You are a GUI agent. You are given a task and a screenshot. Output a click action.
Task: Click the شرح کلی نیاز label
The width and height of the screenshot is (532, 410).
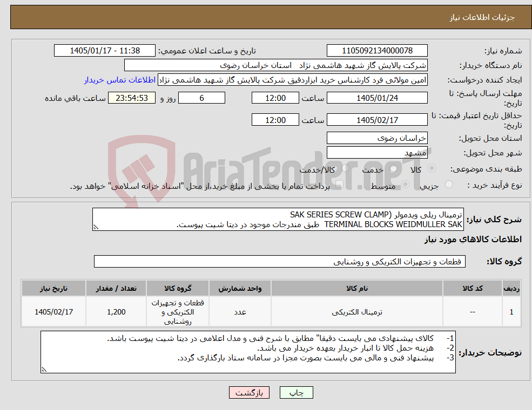point(494,220)
